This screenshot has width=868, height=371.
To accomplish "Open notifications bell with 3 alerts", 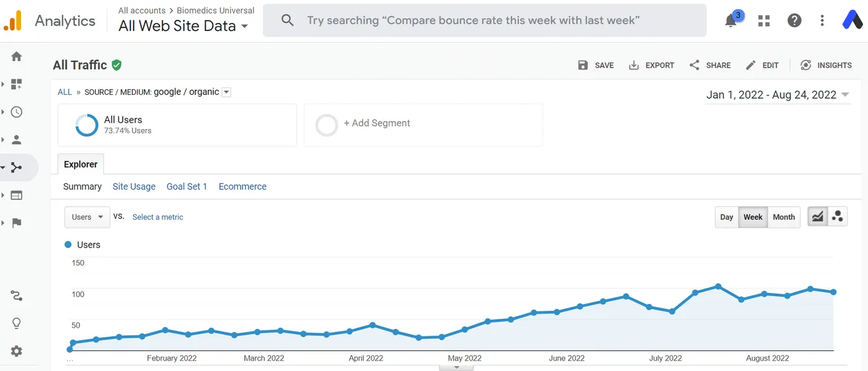I will coord(732,20).
